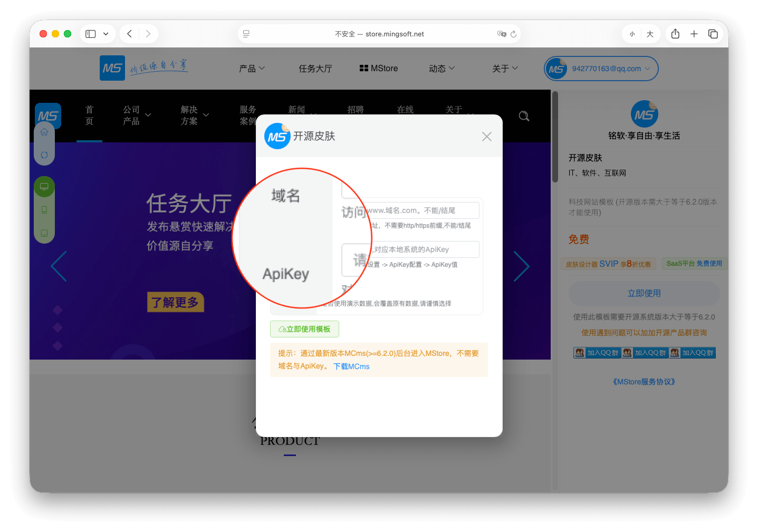This screenshot has height=532, width=758.
Task: Open the 《MStore服务协议》 link
Action: [644, 382]
